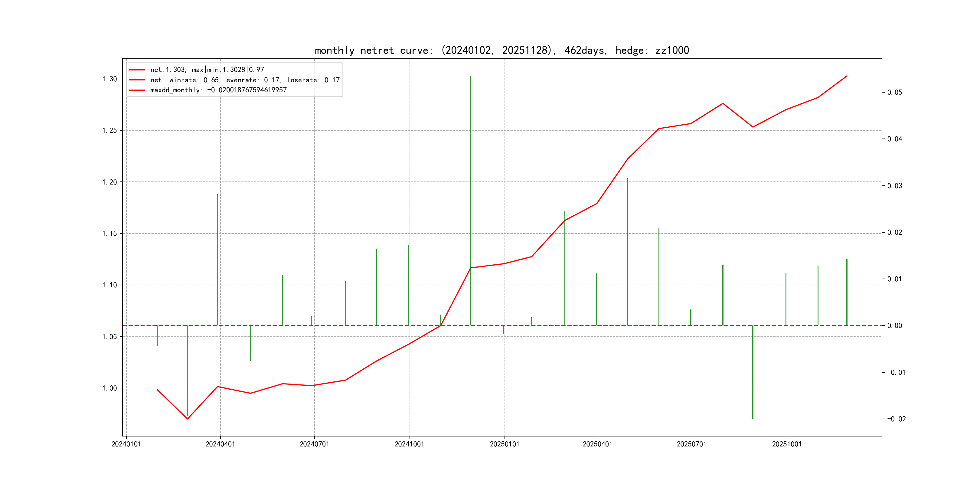Image resolution: width=980 pixels, height=490 pixels.
Task: Click the 1.30 left axis tick label
Action: tap(109, 79)
